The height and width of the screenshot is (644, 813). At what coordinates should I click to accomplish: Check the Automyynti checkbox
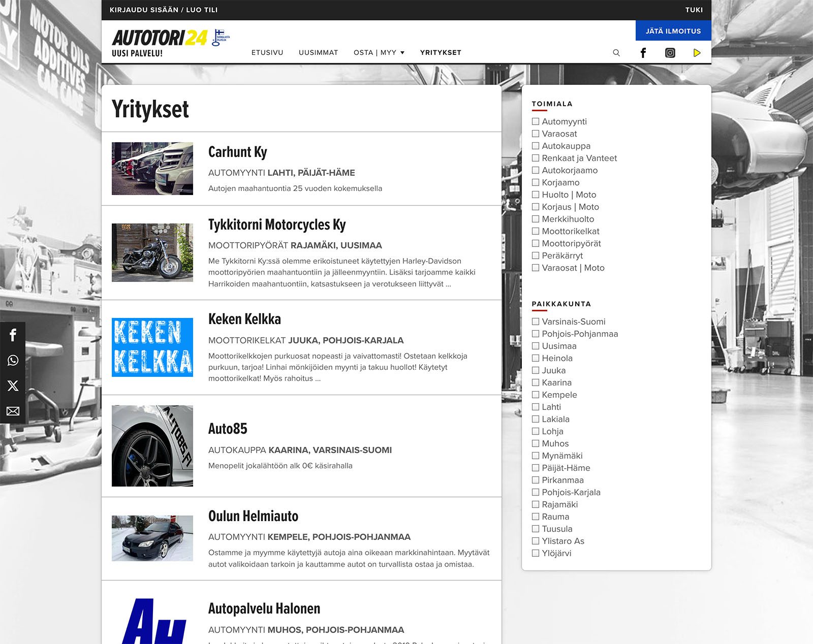[536, 121]
